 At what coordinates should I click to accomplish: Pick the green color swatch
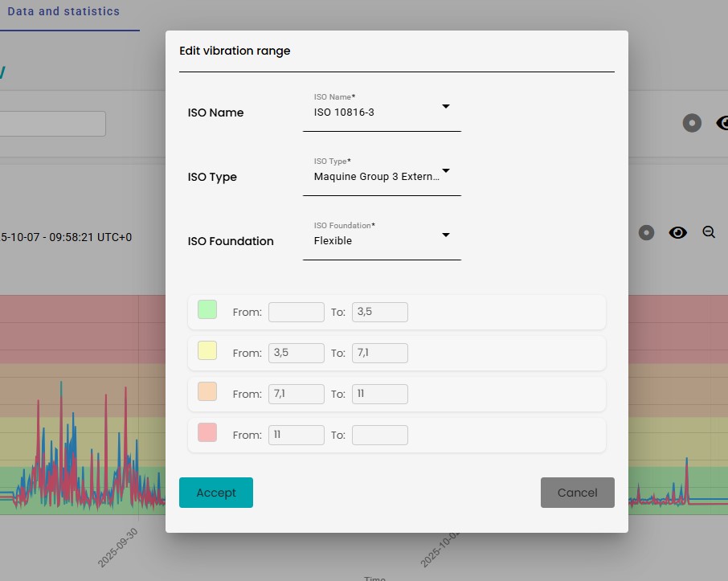[207, 309]
